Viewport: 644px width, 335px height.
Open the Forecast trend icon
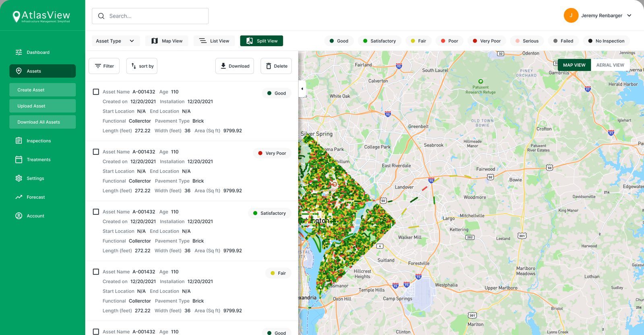[19, 197]
